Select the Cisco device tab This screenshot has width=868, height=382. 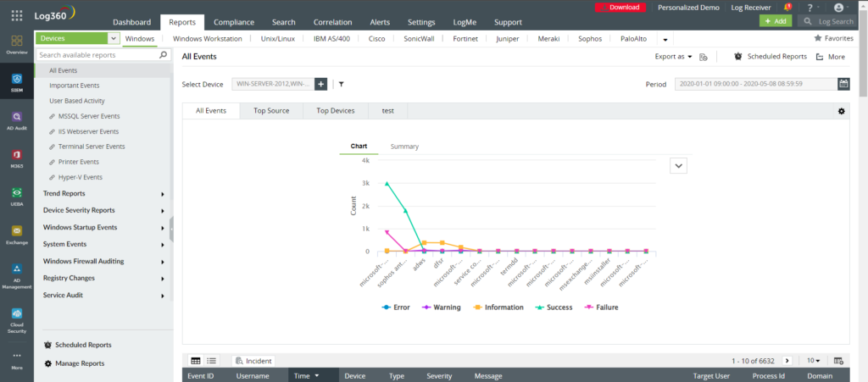coord(377,39)
